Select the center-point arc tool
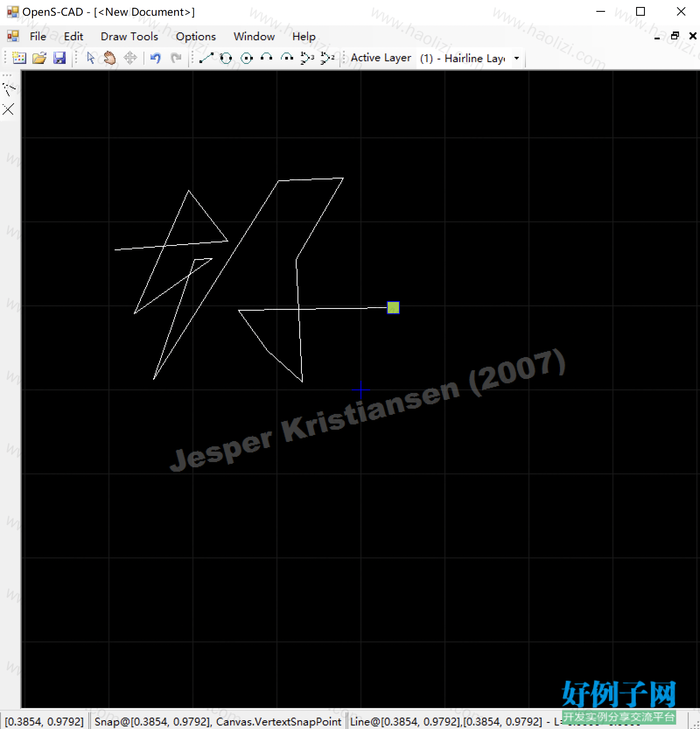 (x=287, y=58)
